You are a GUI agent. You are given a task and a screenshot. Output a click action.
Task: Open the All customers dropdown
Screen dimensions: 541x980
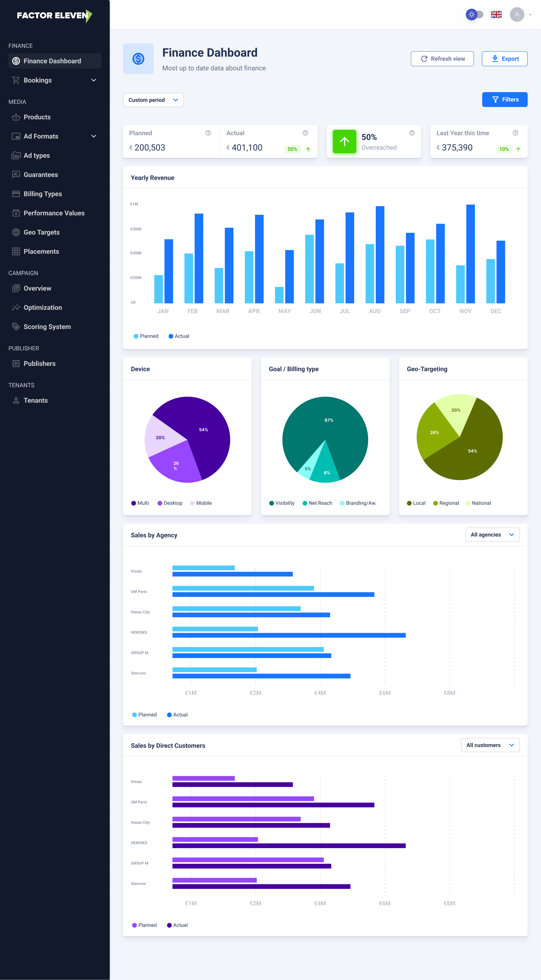490,745
